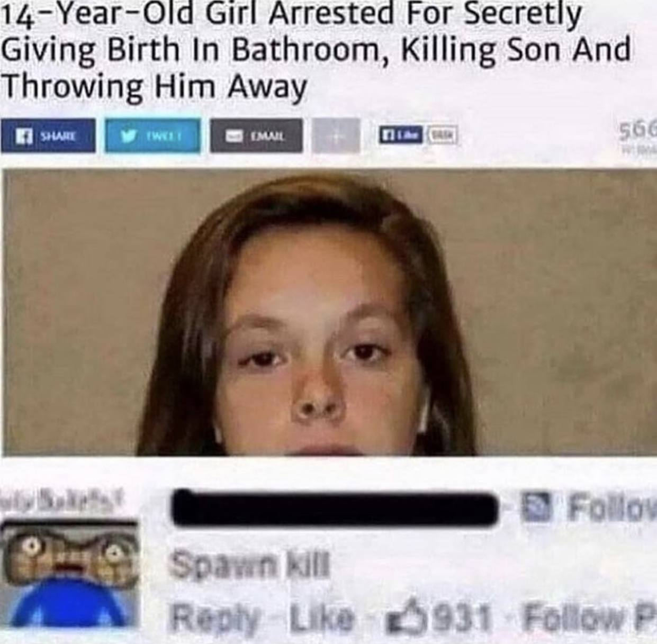Click the Twitter bird icon on Tweet
The height and width of the screenshot is (644, 657).
(127, 135)
